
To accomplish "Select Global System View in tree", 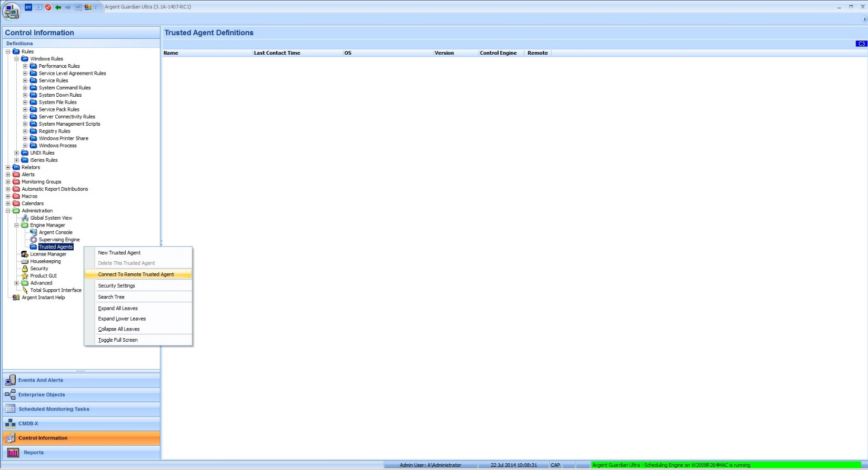I will pos(51,218).
